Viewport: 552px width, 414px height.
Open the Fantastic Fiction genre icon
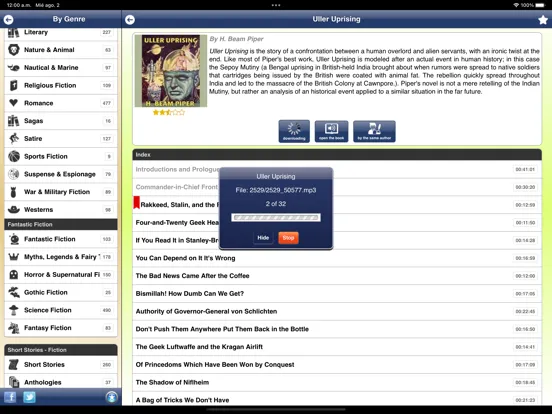(x=14, y=239)
